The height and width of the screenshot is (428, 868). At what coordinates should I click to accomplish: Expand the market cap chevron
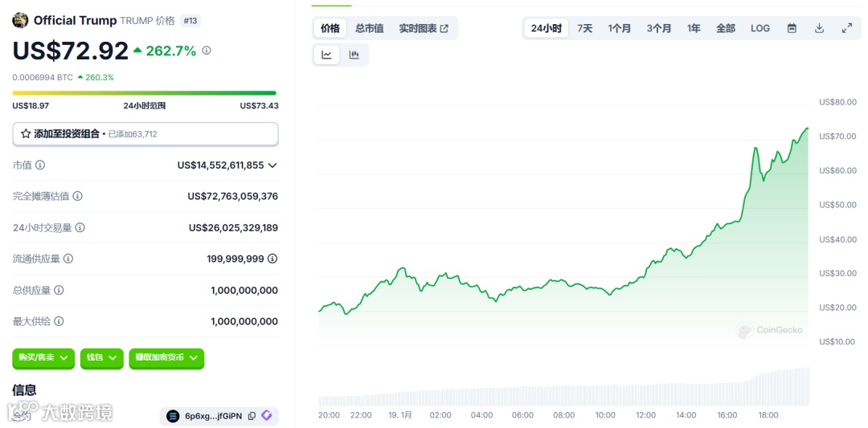pos(272,165)
